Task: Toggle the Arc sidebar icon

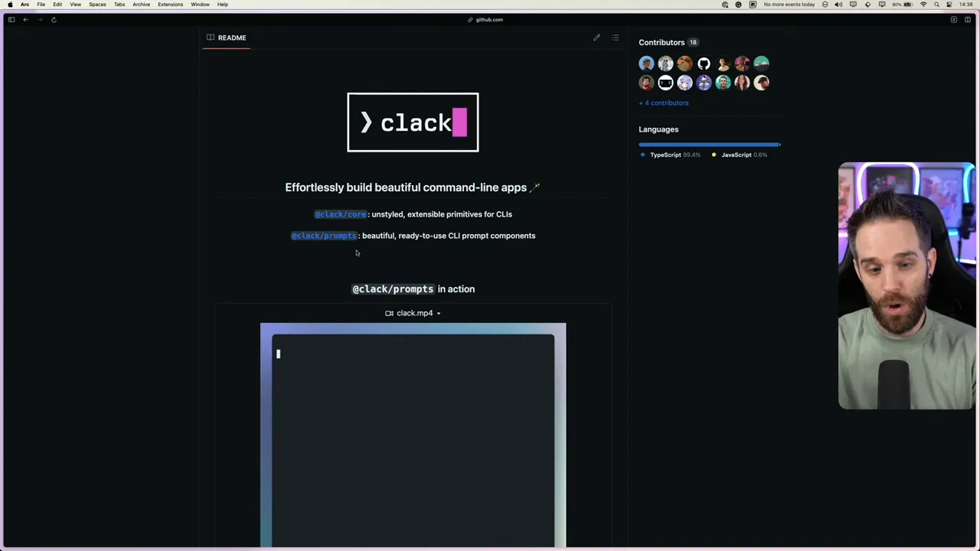Action: click(11, 19)
